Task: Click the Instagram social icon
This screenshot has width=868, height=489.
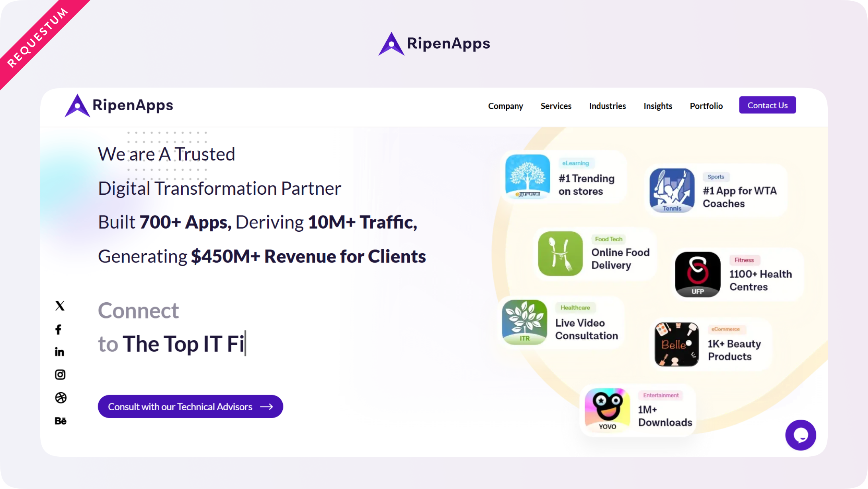Action: click(60, 375)
